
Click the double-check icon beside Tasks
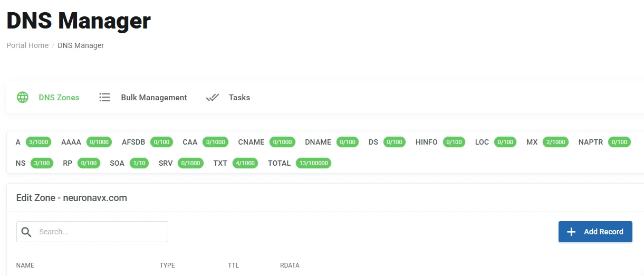click(213, 98)
